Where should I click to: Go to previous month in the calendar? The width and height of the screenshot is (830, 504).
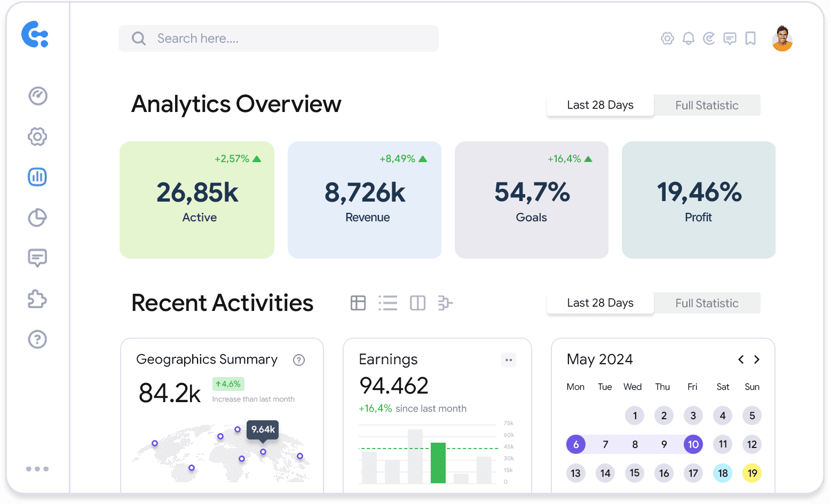click(741, 359)
